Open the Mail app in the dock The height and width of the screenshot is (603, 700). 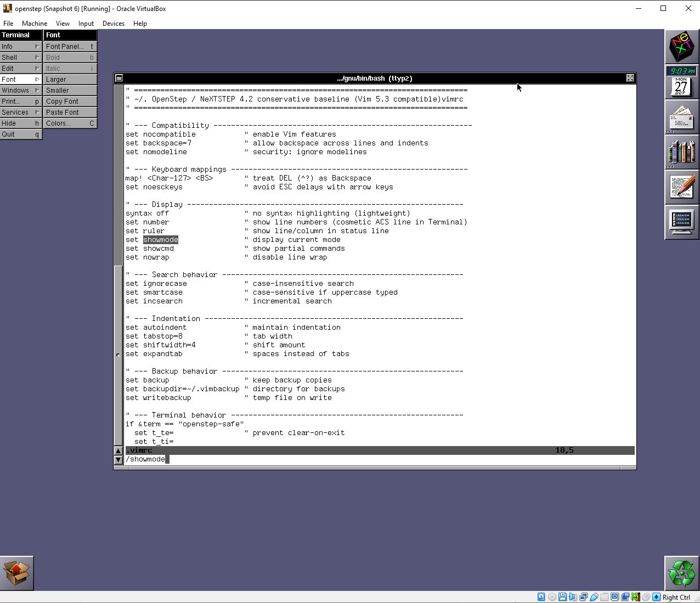[x=681, y=117]
